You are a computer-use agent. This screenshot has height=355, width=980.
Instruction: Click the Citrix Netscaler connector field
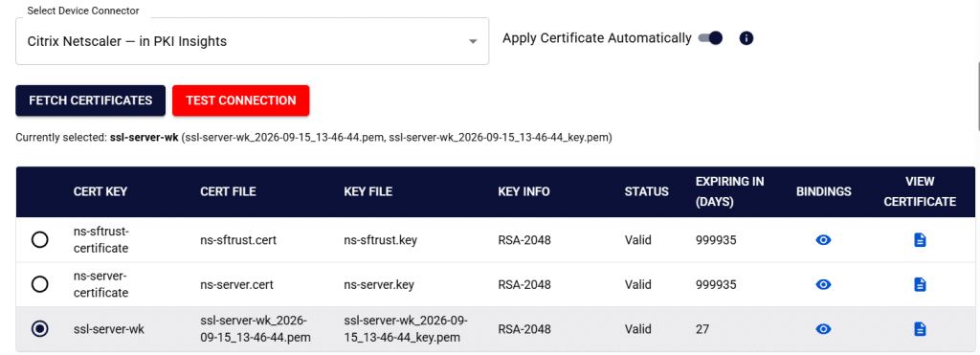(252, 41)
